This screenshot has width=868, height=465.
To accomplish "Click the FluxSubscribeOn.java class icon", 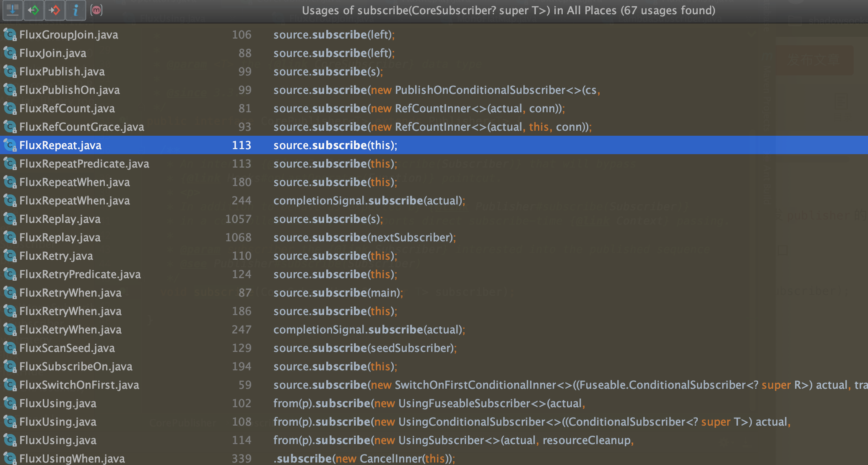I will pyautogui.click(x=10, y=367).
